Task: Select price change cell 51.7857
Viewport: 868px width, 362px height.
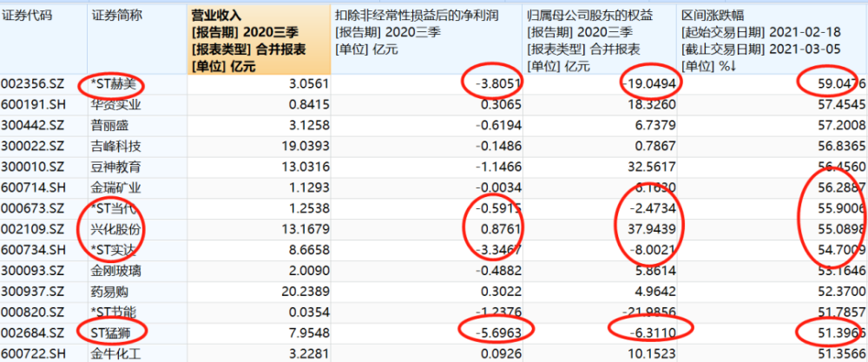Action: [x=843, y=313]
